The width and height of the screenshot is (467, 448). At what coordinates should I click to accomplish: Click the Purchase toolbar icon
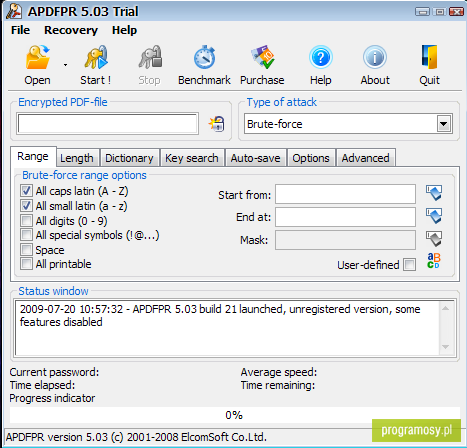262,57
